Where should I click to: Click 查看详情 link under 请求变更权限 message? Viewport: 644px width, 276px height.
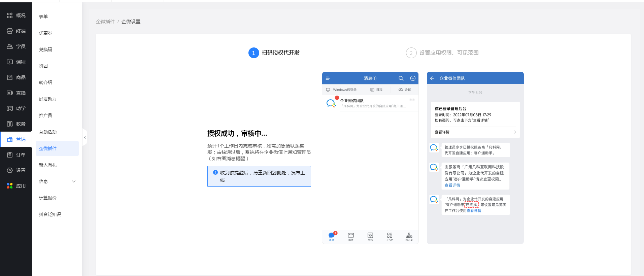452,185
